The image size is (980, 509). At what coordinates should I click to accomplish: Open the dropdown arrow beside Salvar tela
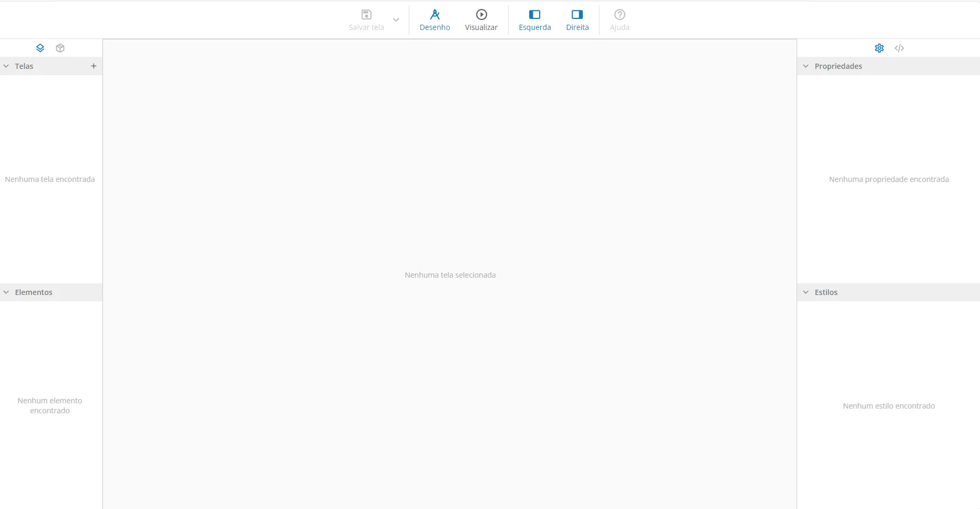(x=396, y=20)
